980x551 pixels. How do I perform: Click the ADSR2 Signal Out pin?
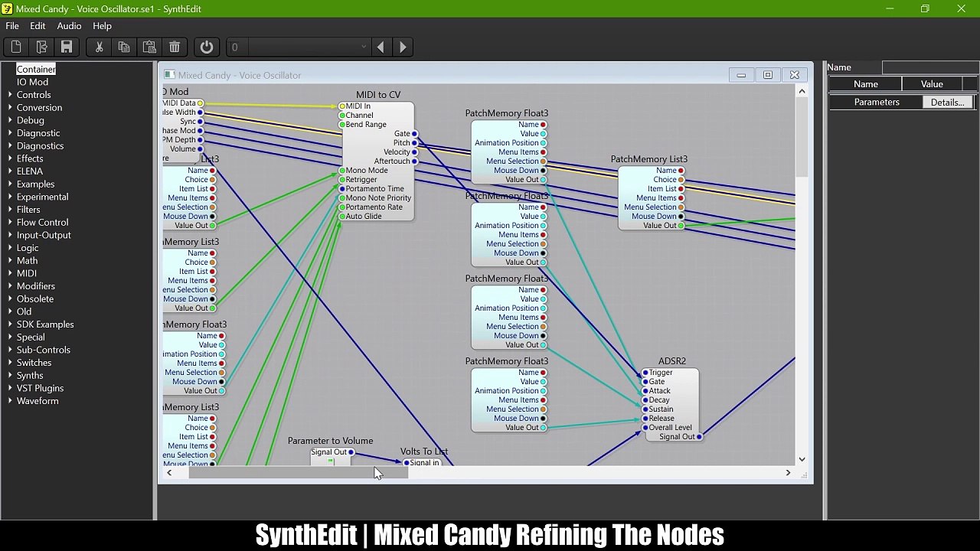699,437
